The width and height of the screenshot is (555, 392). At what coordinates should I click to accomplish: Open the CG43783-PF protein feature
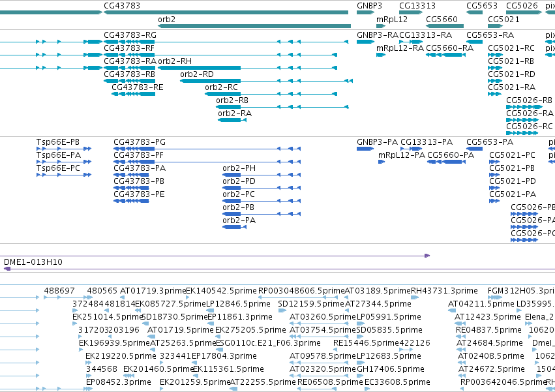(207, 162)
